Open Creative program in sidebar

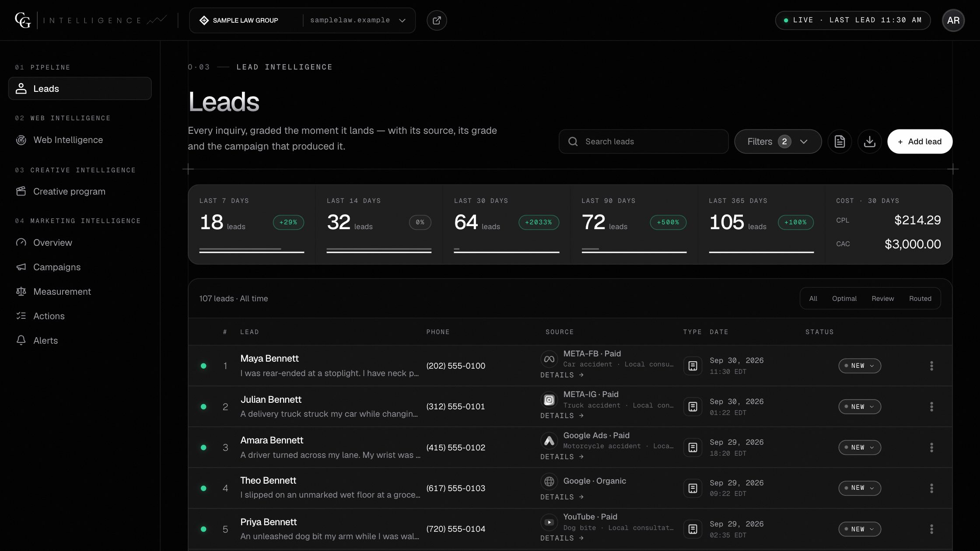80,192
